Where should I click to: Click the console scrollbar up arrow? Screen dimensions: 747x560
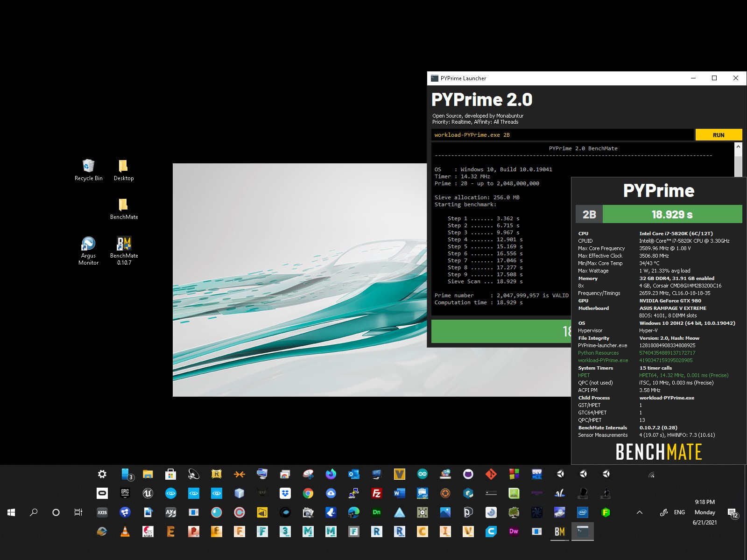[x=738, y=147]
